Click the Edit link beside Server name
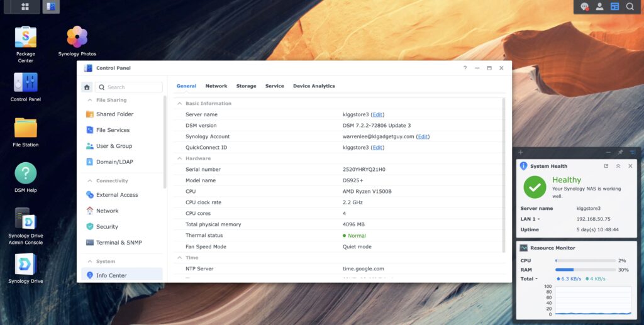This screenshot has height=325, width=644. point(377,114)
